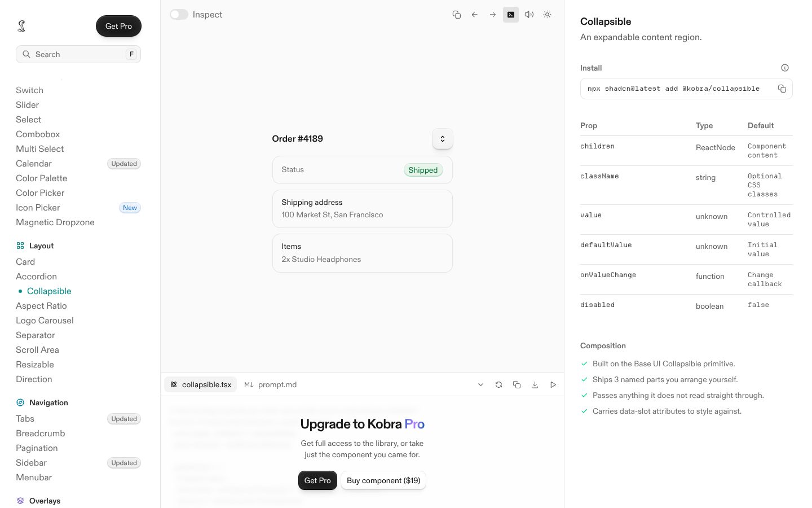Open the Color Picker component page
This screenshot has height=508, width=812.
point(40,193)
